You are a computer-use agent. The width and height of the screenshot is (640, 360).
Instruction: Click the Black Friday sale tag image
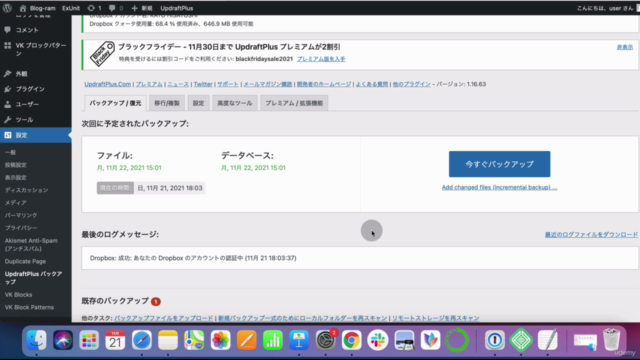point(102,54)
